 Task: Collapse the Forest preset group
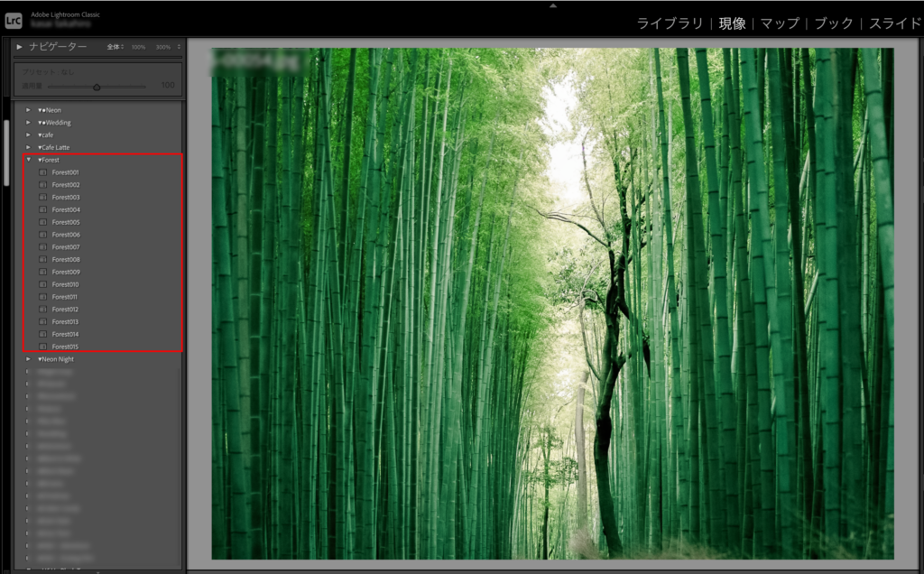coord(29,160)
